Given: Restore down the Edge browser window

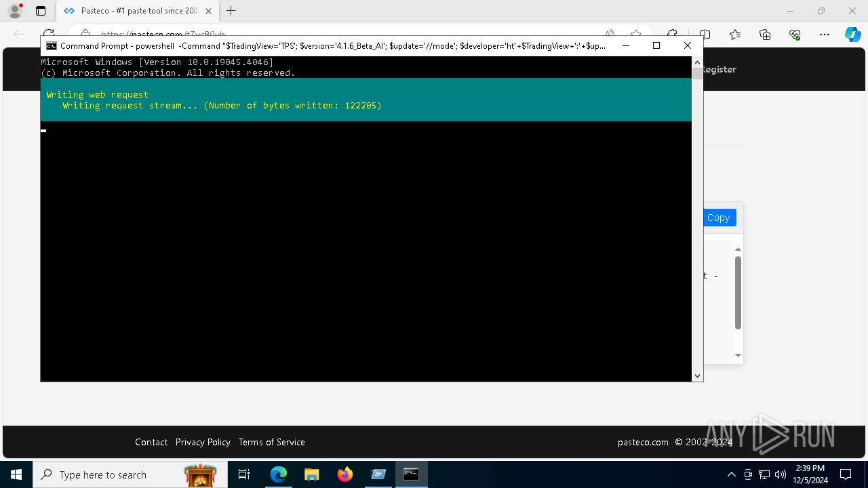Looking at the screenshot, I should click(821, 11).
